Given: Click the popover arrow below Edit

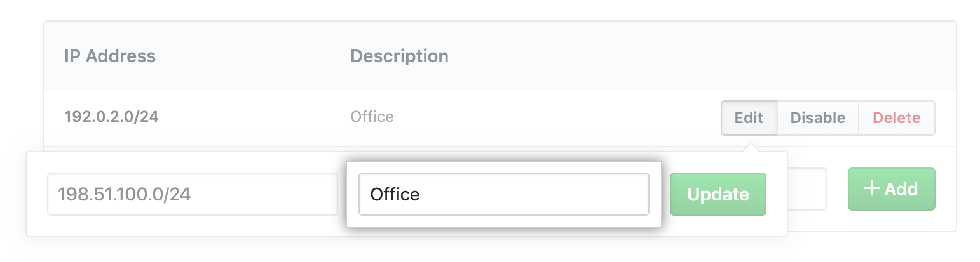Looking at the screenshot, I should coord(749,147).
